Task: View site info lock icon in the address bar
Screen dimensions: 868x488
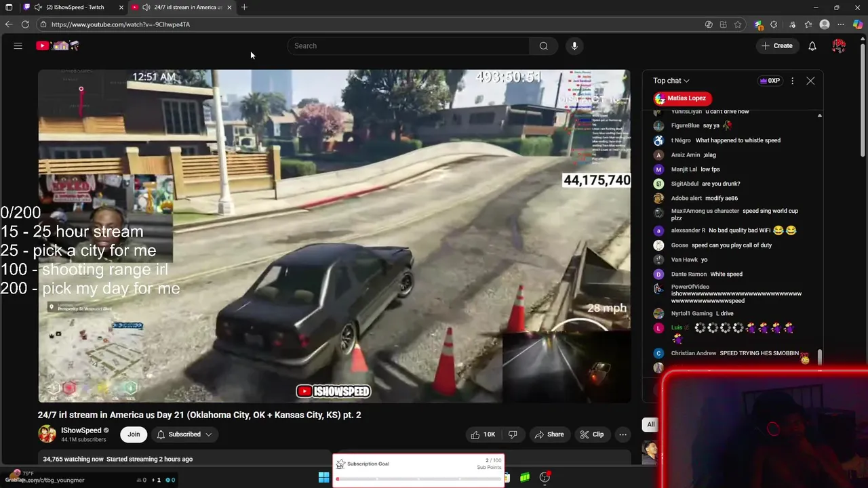Action: (43, 24)
